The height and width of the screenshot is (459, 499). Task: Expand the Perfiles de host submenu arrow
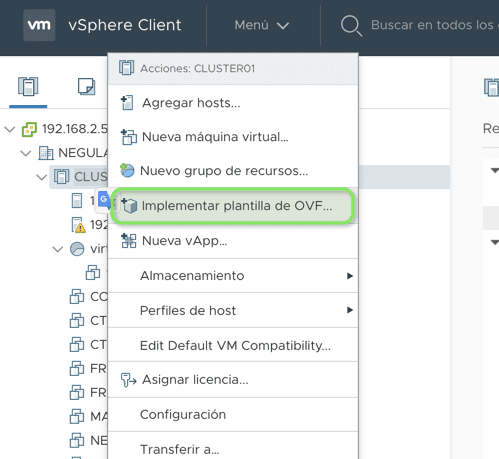pos(350,310)
